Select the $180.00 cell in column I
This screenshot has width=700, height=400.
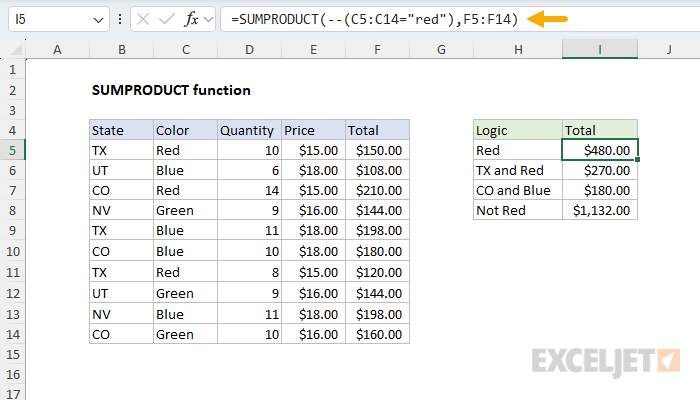click(x=600, y=190)
